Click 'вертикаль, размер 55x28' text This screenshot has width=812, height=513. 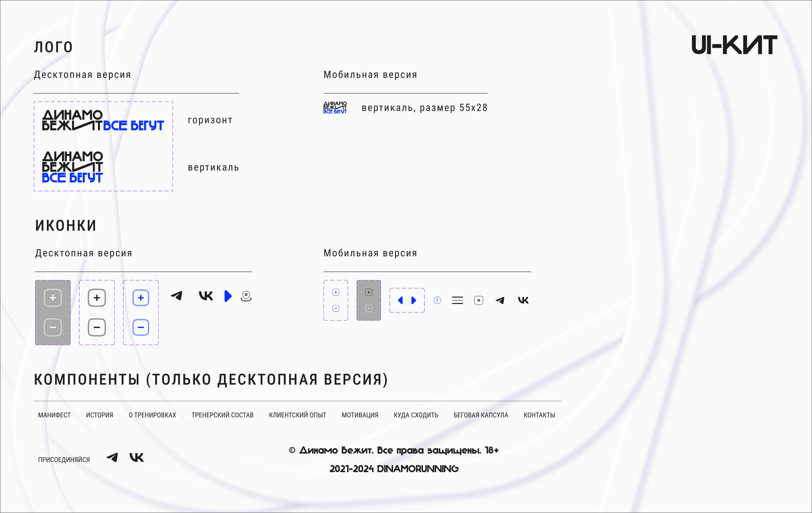(x=425, y=108)
